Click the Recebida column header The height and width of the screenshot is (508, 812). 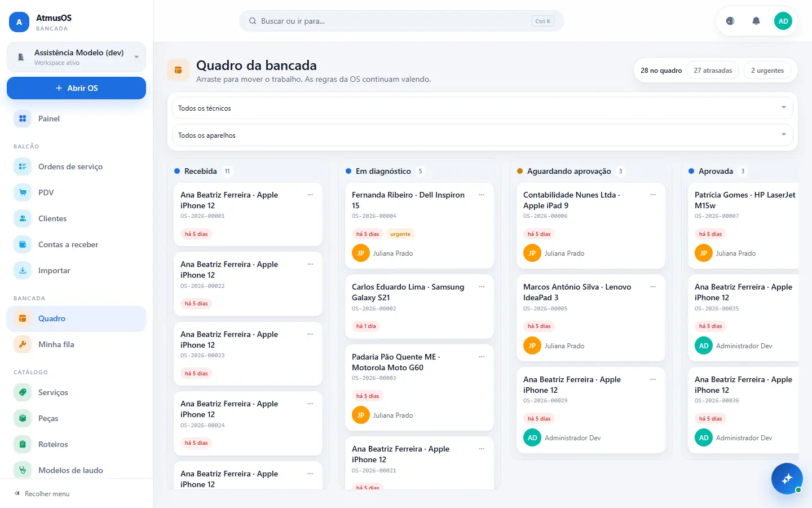pos(200,171)
